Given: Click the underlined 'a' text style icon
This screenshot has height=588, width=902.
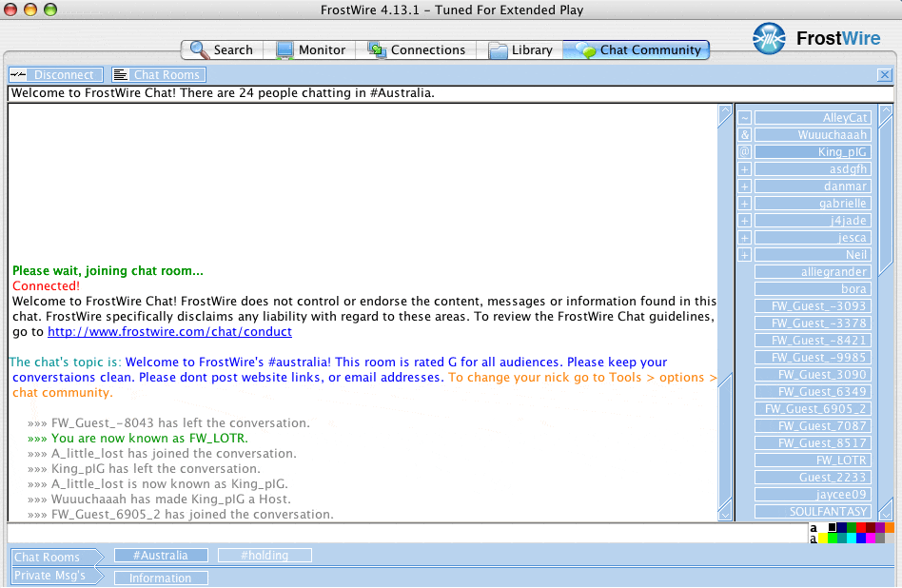Looking at the screenshot, I should [x=814, y=539].
